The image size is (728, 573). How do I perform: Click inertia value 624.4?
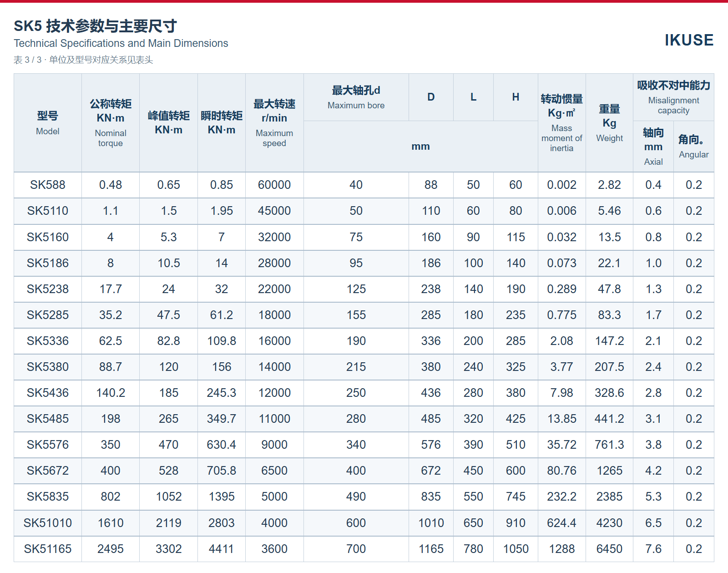pyautogui.click(x=562, y=523)
